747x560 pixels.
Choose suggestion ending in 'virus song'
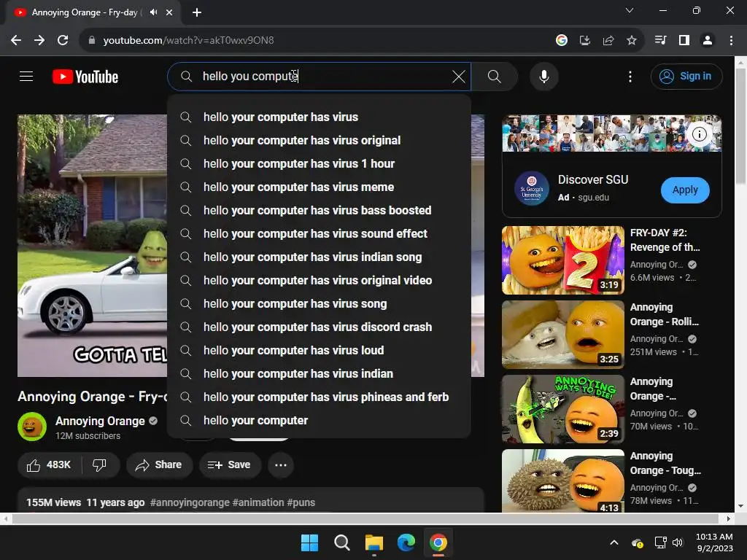[319, 304]
